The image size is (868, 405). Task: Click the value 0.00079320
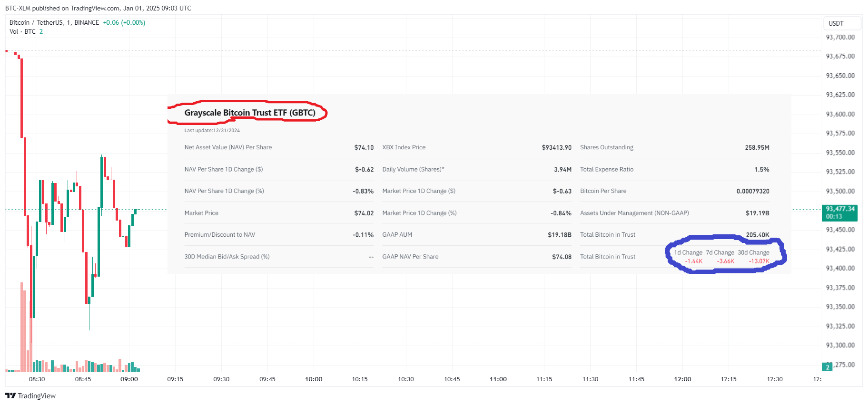[x=753, y=191]
